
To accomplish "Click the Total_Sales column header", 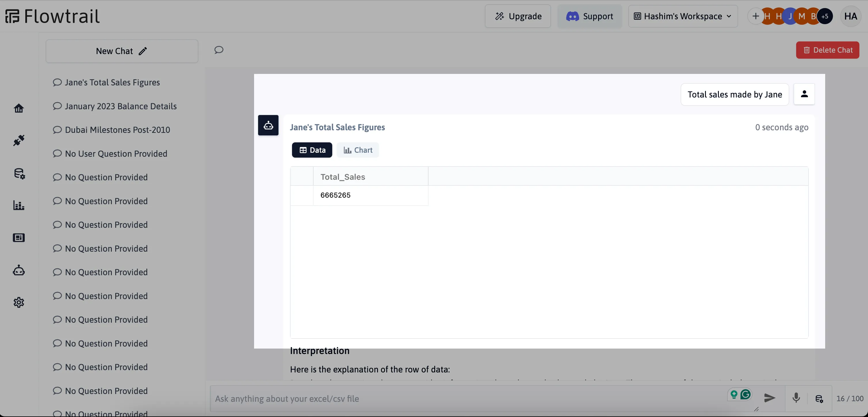I will point(370,177).
